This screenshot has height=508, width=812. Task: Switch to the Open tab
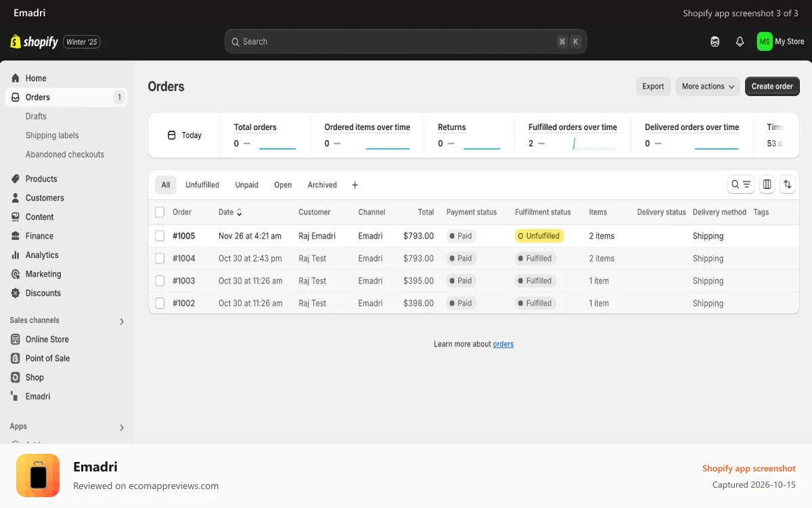click(283, 185)
